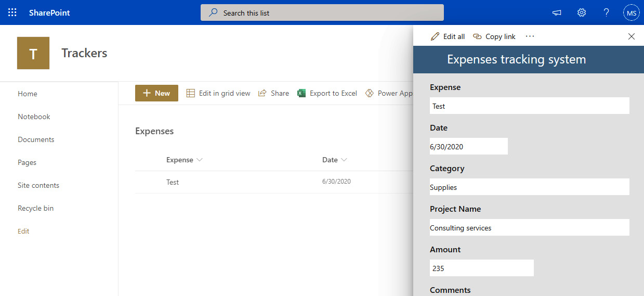
Task: Open the MS account avatar
Action: [x=632, y=12]
